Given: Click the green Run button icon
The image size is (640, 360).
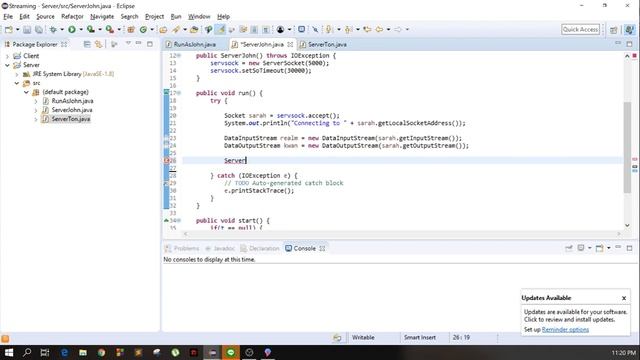Looking at the screenshot, I should (72, 29).
